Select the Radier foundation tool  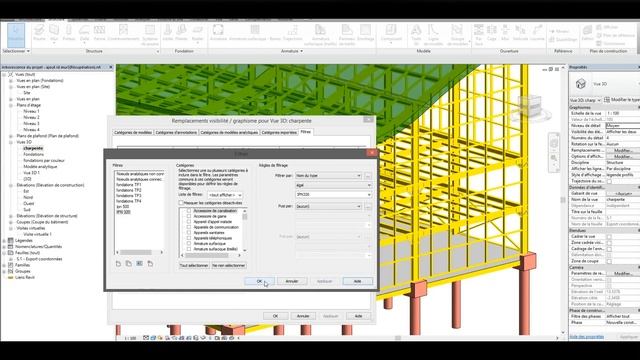click(x=198, y=33)
